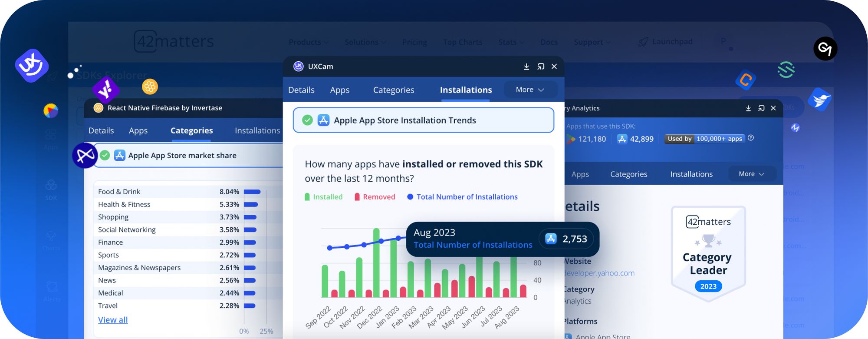Open Pricing page in top navigation

pyautogui.click(x=414, y=42)
